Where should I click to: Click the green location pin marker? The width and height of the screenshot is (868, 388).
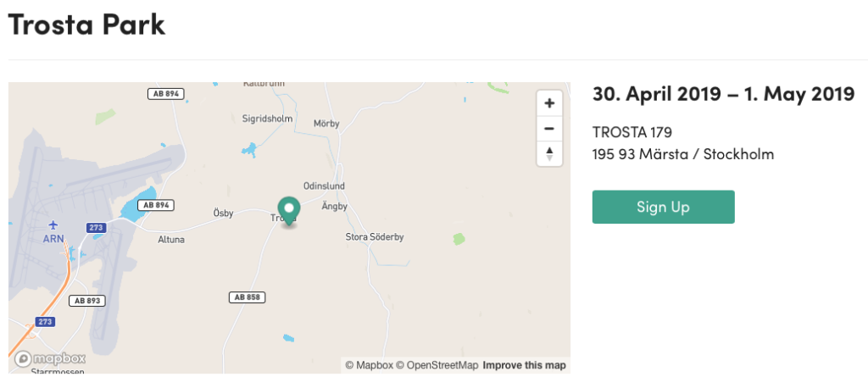coord(289,211)
